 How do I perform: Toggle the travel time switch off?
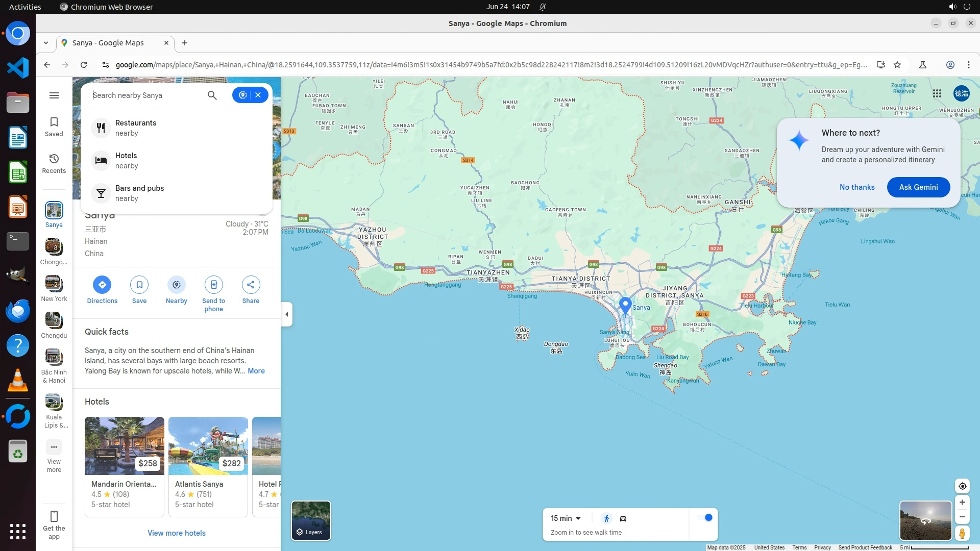pyautogui.click(x=705, y=518)
